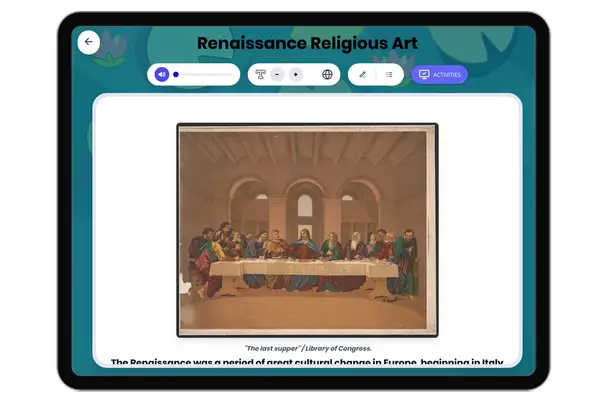This screenshot has height=400, width=600.
Task: Open the notes list icon
Action: tap(388, 74)
